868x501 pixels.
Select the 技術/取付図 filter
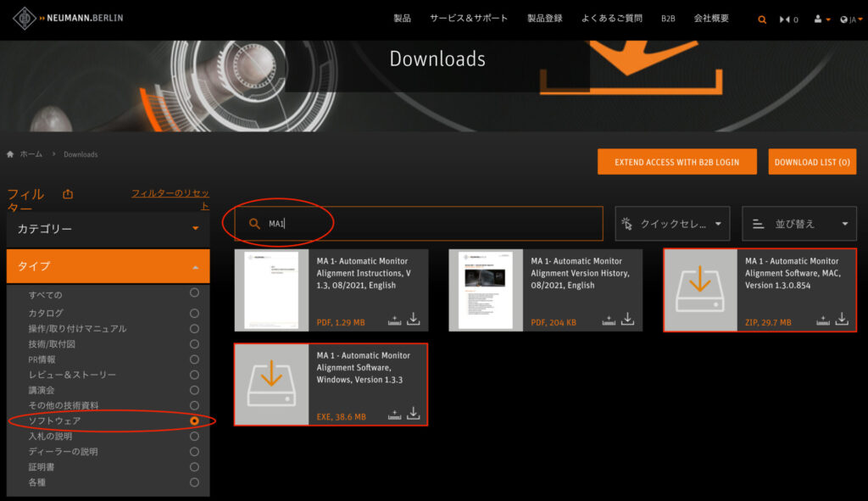pyautogui.click(x=194, y=344)
